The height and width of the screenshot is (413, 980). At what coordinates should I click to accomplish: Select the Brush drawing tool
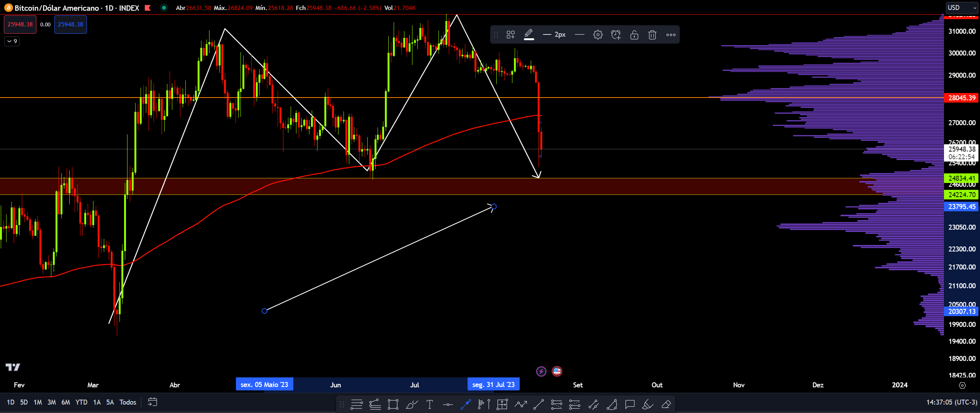411,404
